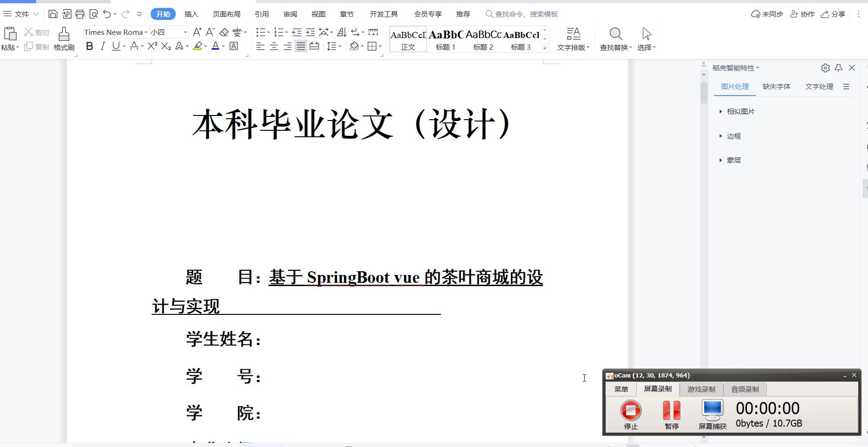Viewport: 868px width, 447px height.
Task: Toggle Subscript formatting
Action: (x=166, y=46)
